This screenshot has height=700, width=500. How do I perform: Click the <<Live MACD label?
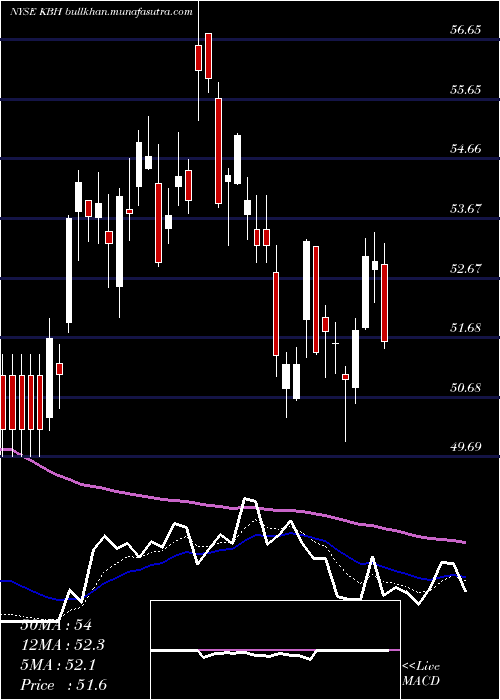point(421,674)
